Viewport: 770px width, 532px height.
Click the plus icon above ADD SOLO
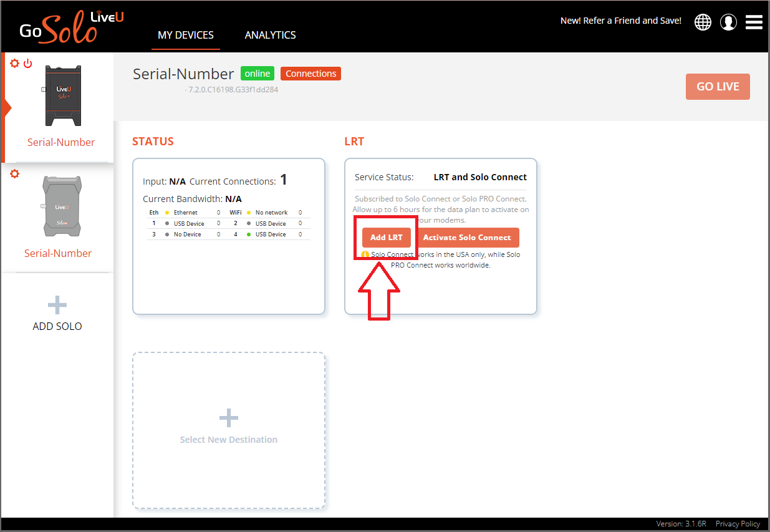[x=57, y=305]
